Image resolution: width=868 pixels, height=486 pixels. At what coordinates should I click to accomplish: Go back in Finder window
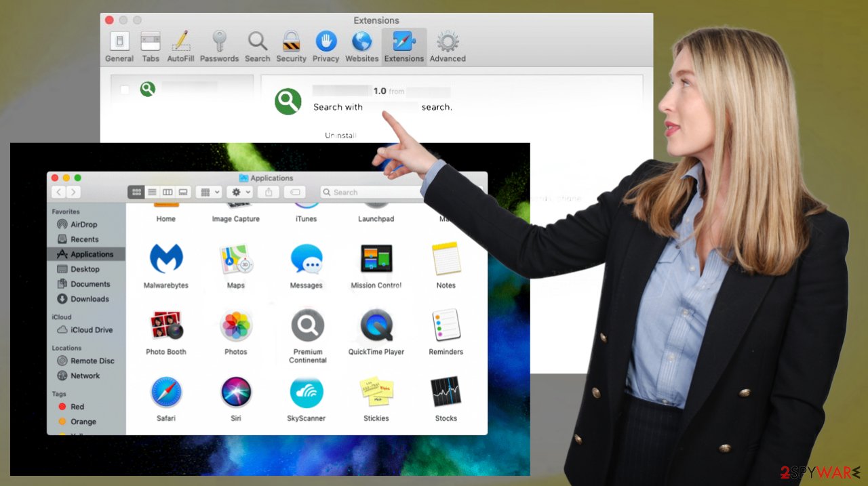(x=59, y=193)
